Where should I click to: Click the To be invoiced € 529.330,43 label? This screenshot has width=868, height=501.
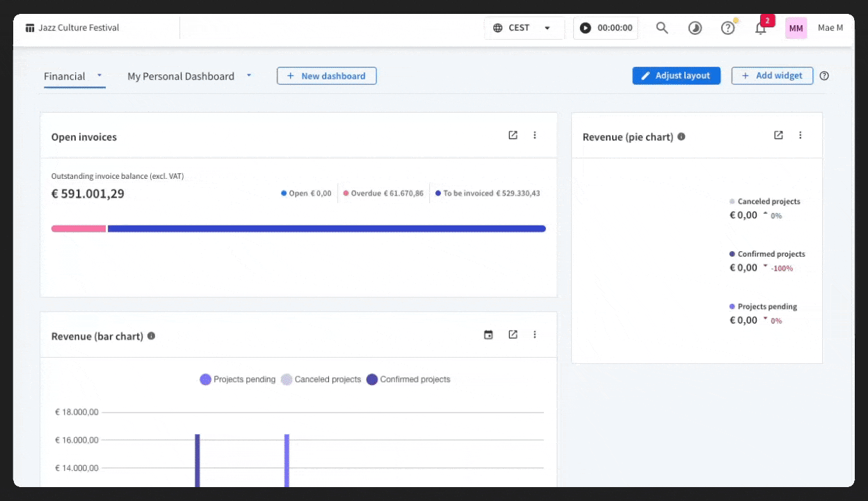pos(488,193)
